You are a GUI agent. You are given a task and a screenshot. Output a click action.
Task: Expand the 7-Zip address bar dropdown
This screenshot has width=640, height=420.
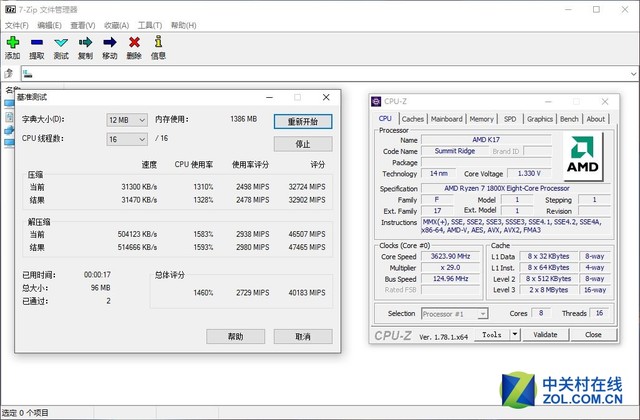633,74
